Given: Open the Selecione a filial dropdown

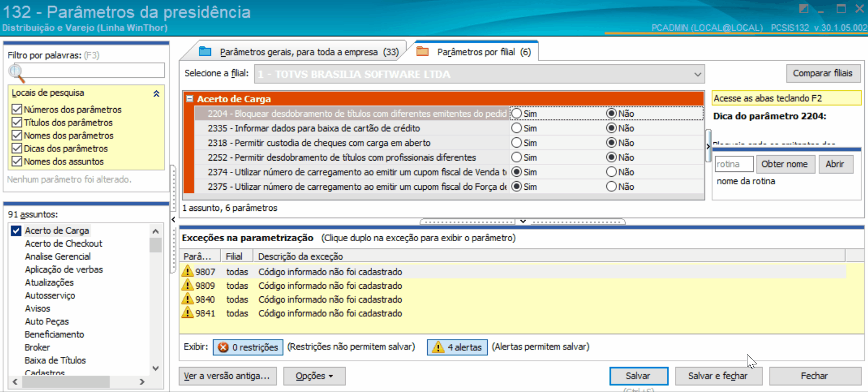Looking at the screenshot, I should (698, 74).
